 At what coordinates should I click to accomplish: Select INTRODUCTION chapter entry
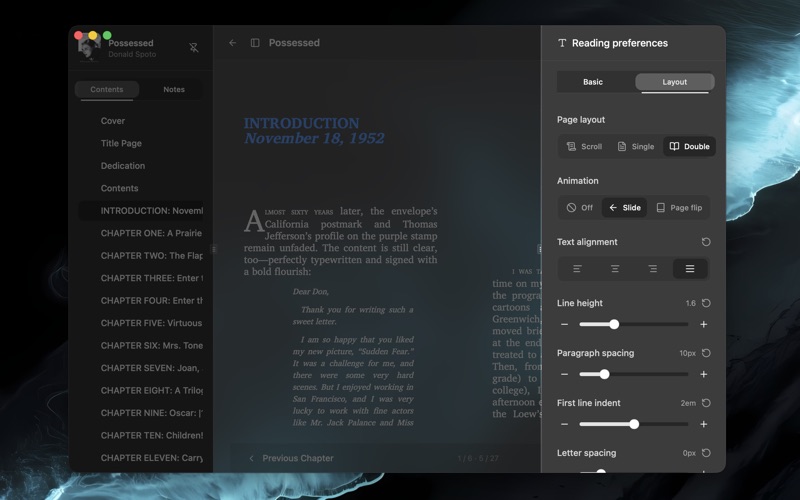[x=141, y=211]
